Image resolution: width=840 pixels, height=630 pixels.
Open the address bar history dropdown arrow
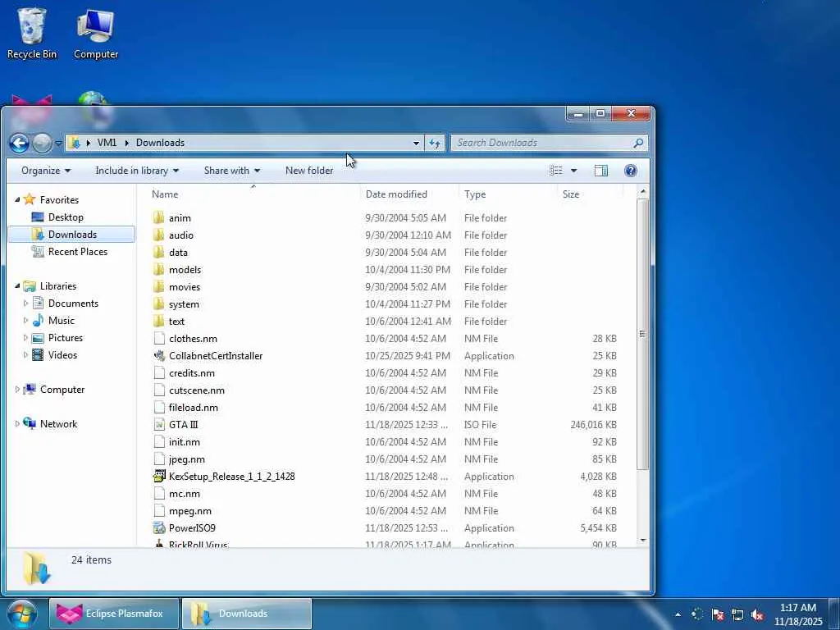point(416,143)
